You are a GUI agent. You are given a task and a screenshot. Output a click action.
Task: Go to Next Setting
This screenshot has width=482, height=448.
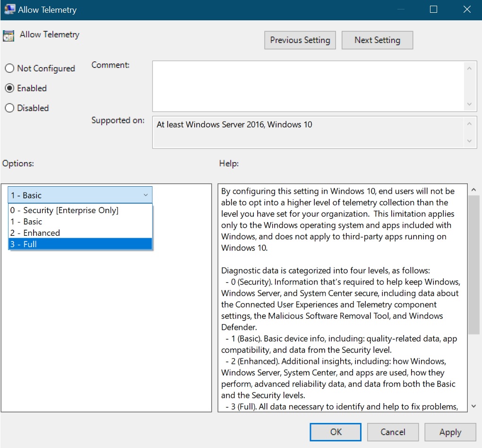click(377, 40)
